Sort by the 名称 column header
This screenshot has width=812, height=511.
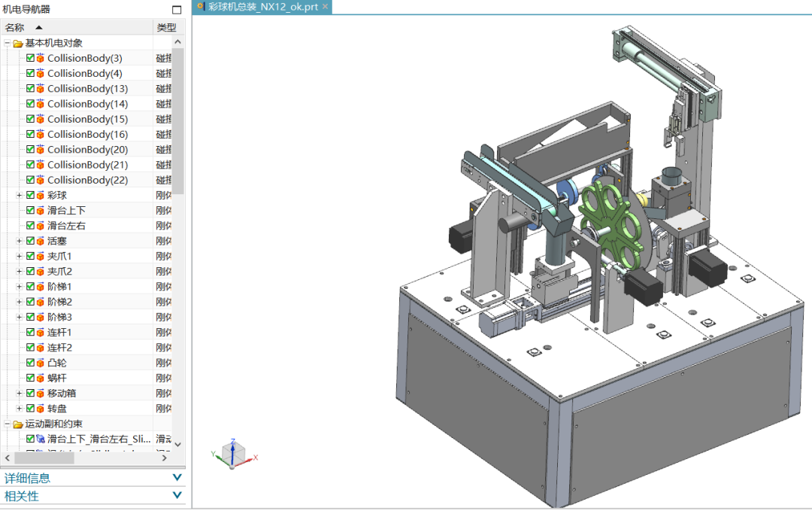pyautogui.click(x=23, y=27)
